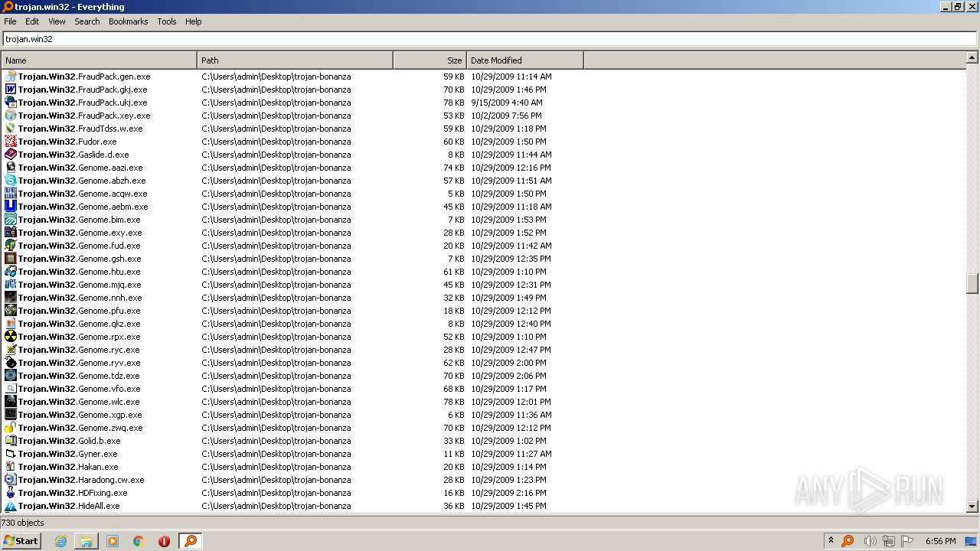
Task: Click the icon of Trojan.Win32.HideAll.exe
Action: pos(11,506)
